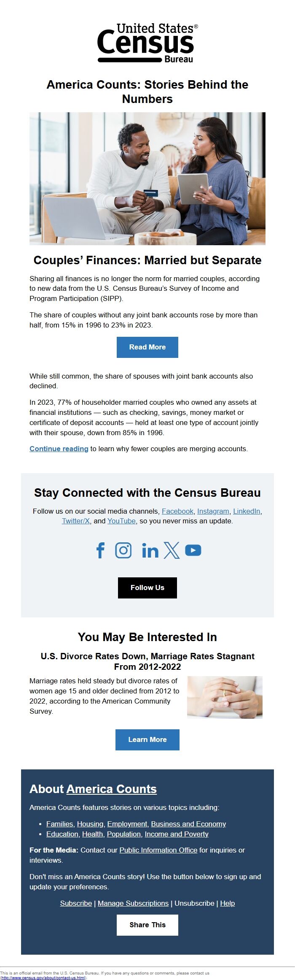Click the Census Bureau logo
This screenshot has width=295, height=980.
click(x=147, y=43)
